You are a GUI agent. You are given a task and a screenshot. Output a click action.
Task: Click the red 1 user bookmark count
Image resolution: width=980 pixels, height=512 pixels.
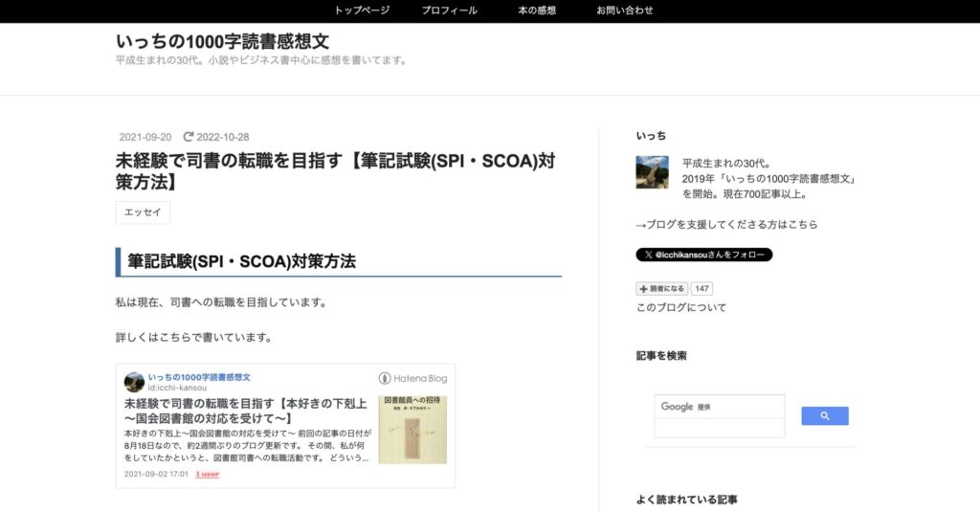coord(207,474)
